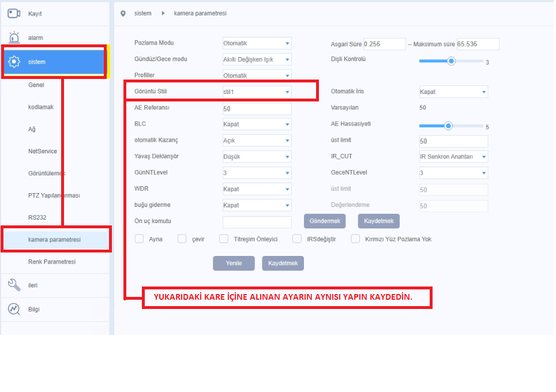Click the Kayıt camera icon
This screenshot has width=556, height=392.
[x=14, y=13]
